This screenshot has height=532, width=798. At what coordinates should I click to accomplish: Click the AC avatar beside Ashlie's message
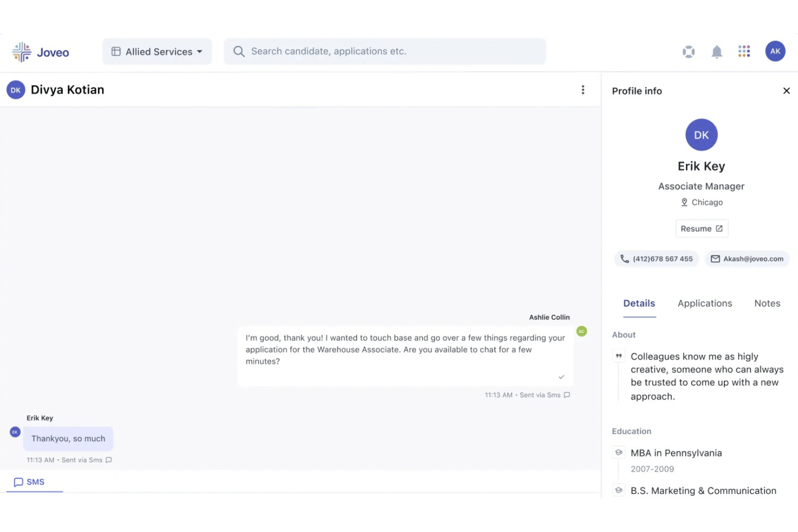582,331
